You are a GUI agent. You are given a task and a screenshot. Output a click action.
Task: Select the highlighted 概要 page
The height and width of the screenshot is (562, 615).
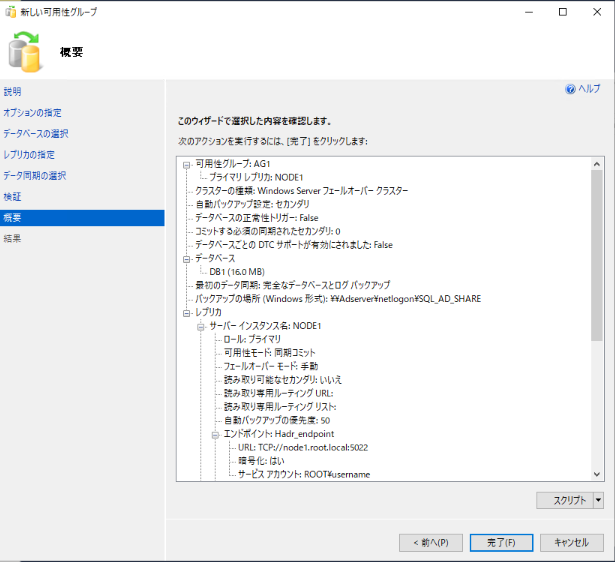tap(82, 218)
